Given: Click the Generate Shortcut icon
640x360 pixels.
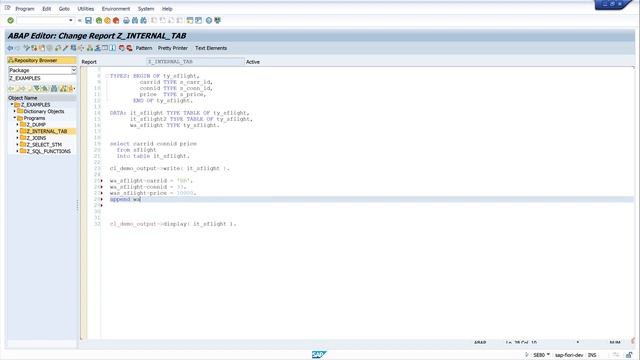Looking at the screenshot, I should coord(198,20).
